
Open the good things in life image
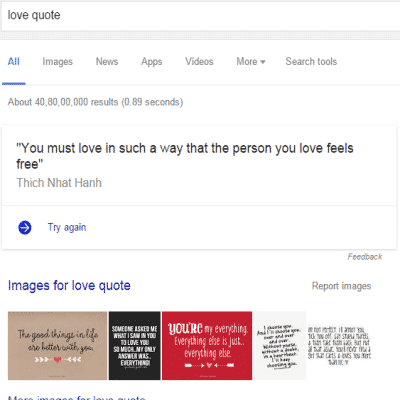pyautogui.click(x=57, y=346)
